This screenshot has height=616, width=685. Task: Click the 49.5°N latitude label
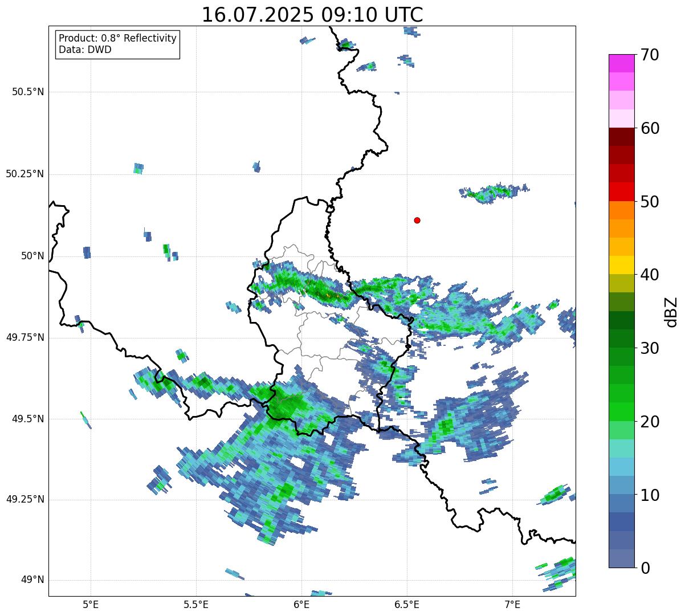[x=28, y=419]
